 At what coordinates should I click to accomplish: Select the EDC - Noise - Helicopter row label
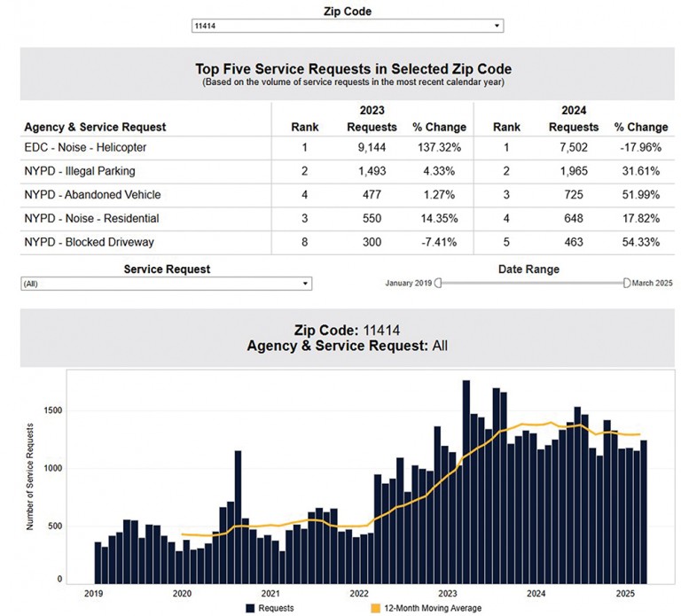coord(85,148)
